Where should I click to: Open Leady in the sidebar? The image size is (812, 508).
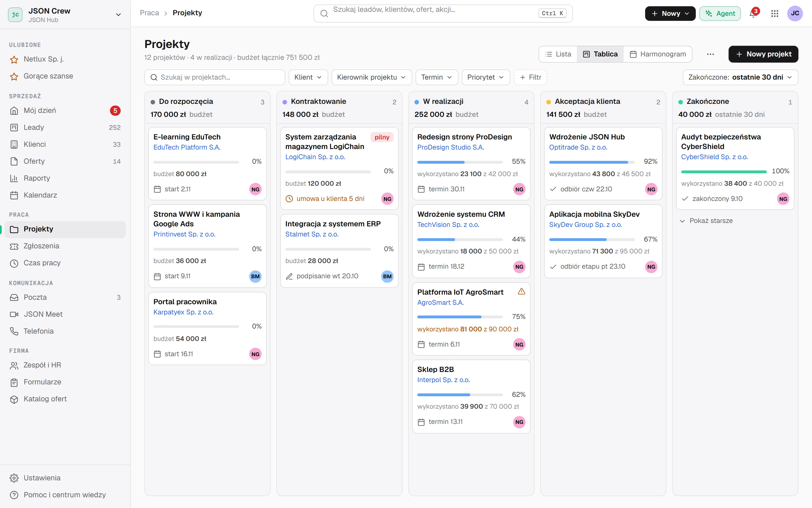point(65,128)
